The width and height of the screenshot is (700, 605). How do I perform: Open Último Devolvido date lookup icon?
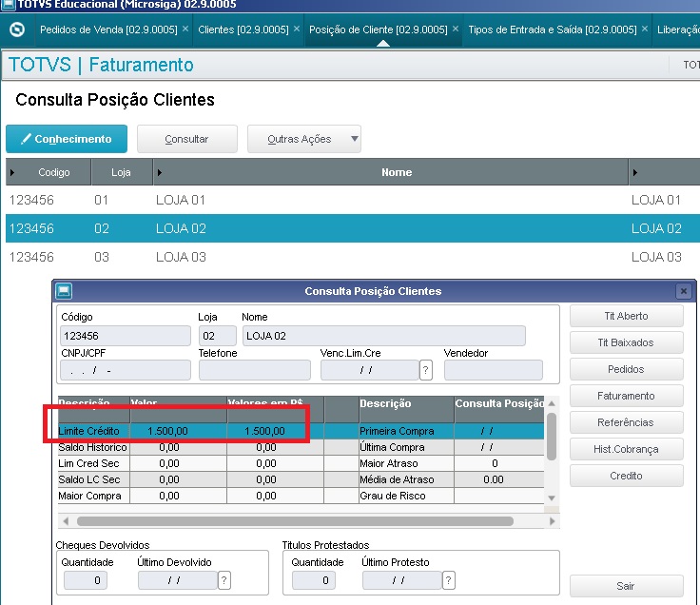[x=224, y=580]
